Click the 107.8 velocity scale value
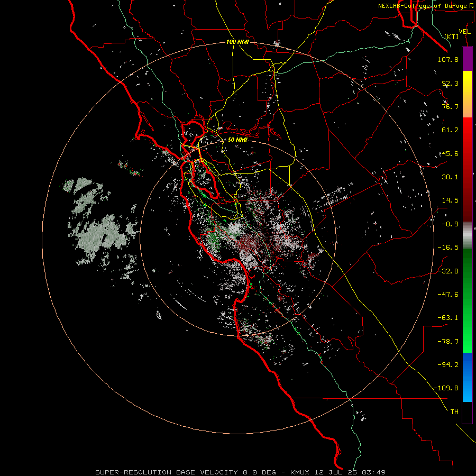The height and width of the screenshot is (476, 476). click(x=448, y=59)
